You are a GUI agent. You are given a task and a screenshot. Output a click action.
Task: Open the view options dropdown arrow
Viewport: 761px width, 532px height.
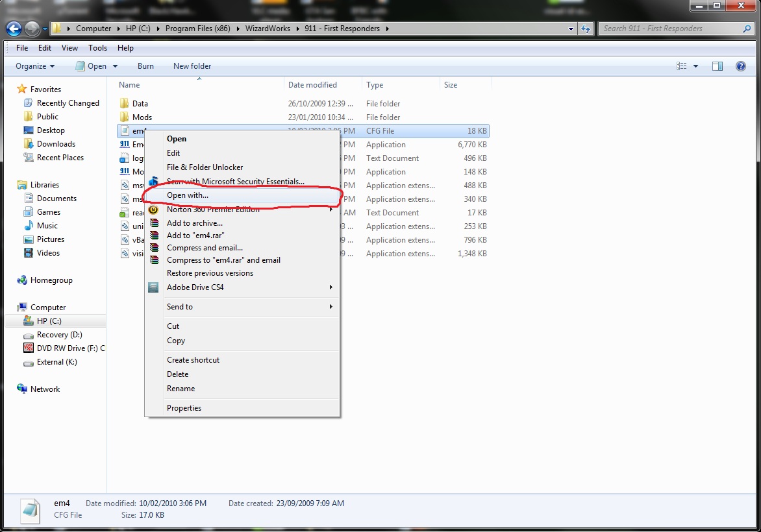[x=695, y=66]
